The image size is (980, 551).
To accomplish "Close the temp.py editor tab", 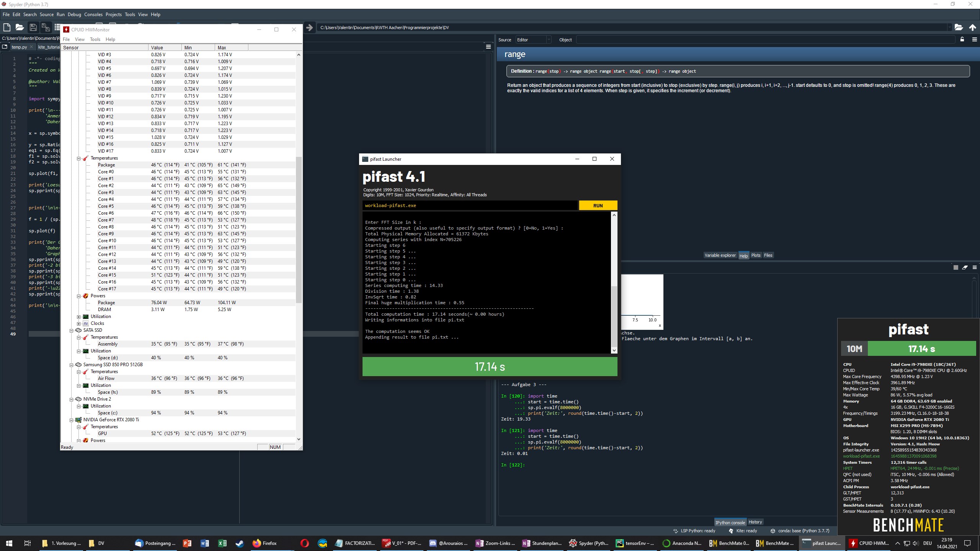I will click(32, 47).
